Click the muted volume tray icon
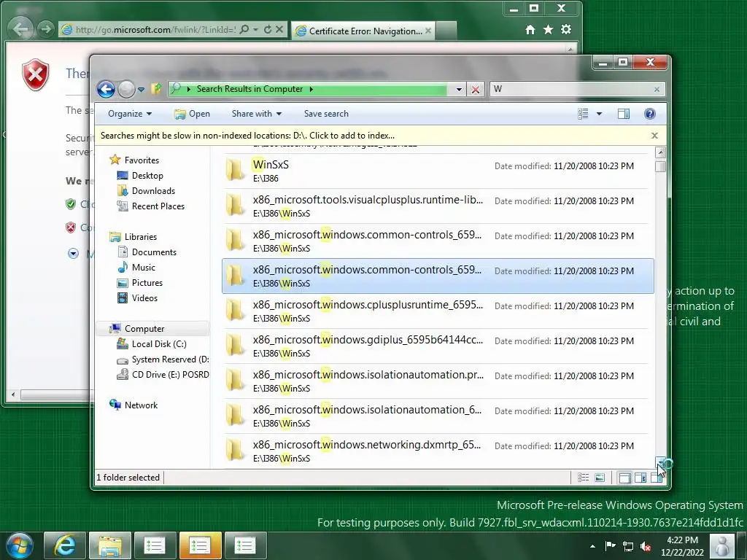Image resolution: width=747 pixels, height=560 pixels. coord(646,547)
